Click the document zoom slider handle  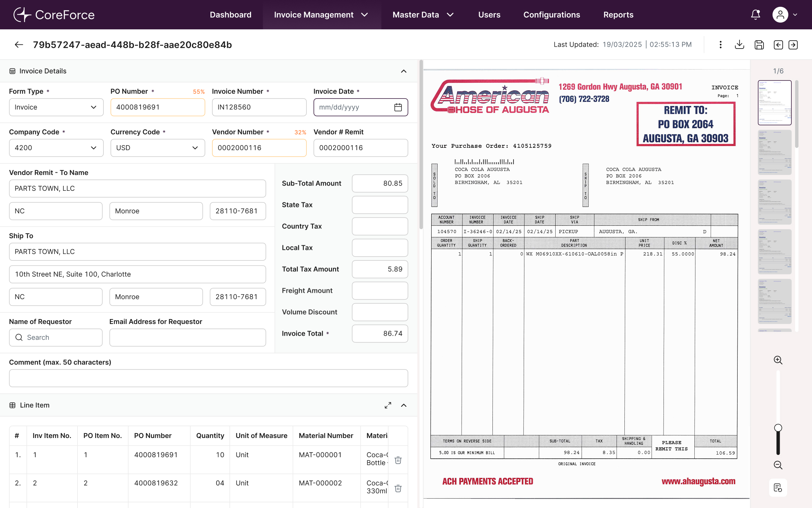[x=778, y=428]
